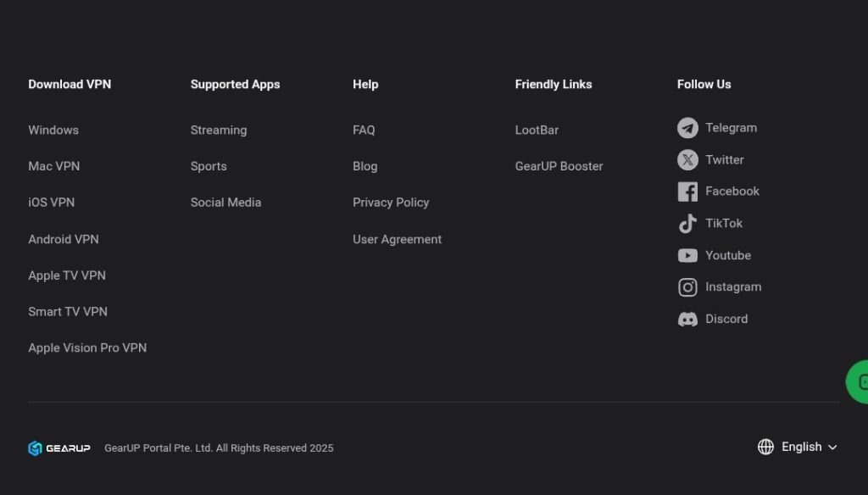Click the Discord icon
The width and height of the screenshot is (868, 495).
click(687, 320)
